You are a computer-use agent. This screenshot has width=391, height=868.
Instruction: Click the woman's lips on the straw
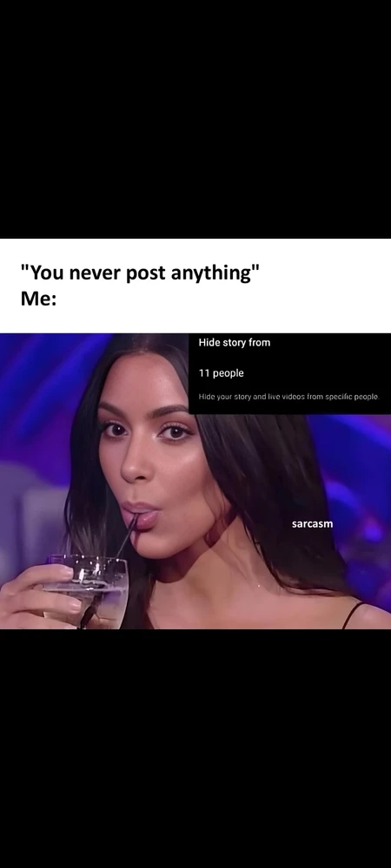pyautogui.click(x=140, y=516)
